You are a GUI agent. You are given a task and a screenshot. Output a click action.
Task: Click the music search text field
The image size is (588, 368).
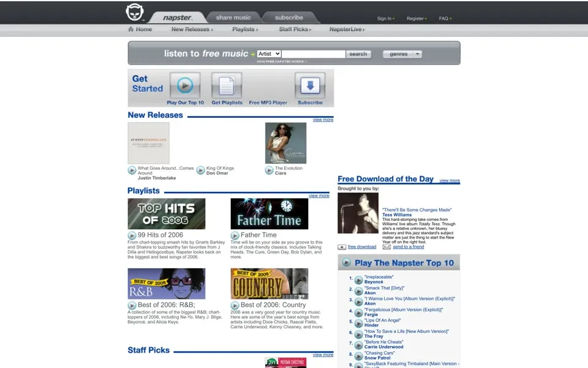(x=314, y=54)
